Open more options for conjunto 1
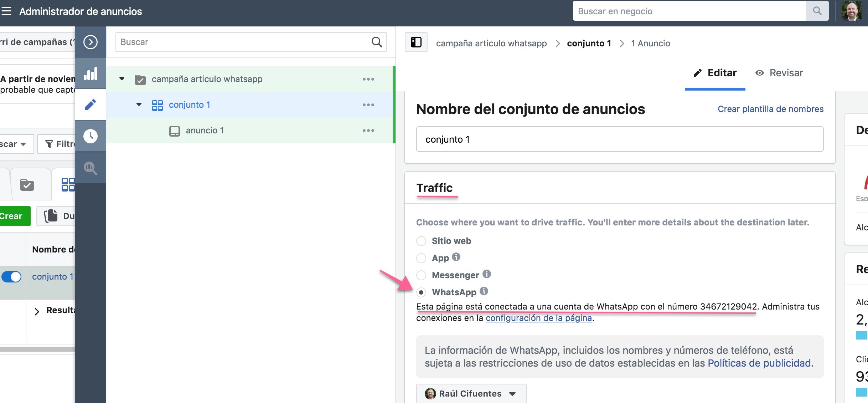 point(368,105)
